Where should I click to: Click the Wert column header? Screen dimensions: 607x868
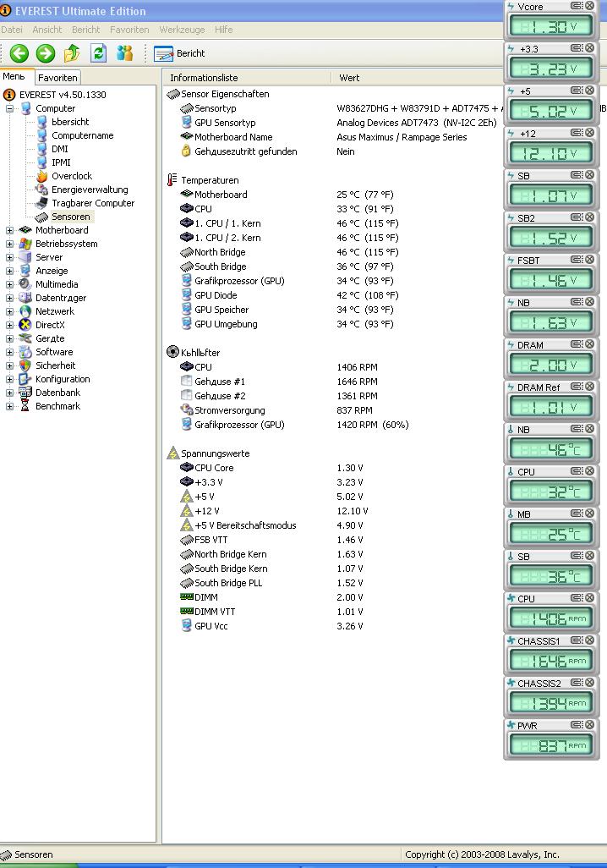pyautogui.click(x=349, y=78)
